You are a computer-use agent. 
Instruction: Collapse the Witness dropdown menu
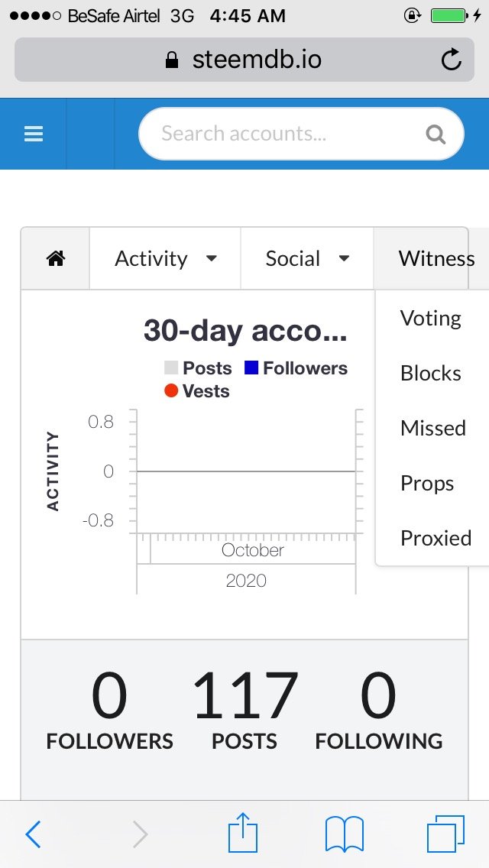[432, 258]
